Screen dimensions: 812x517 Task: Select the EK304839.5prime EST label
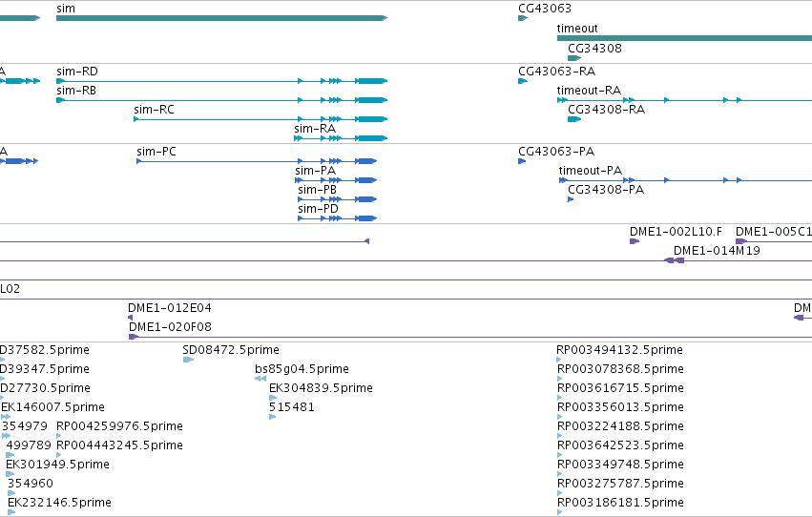click(x=321, y=388)
